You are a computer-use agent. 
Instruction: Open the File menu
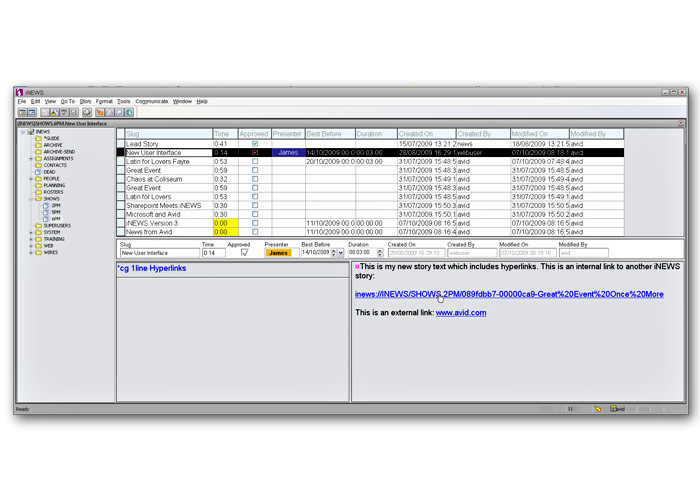point(21,101)
